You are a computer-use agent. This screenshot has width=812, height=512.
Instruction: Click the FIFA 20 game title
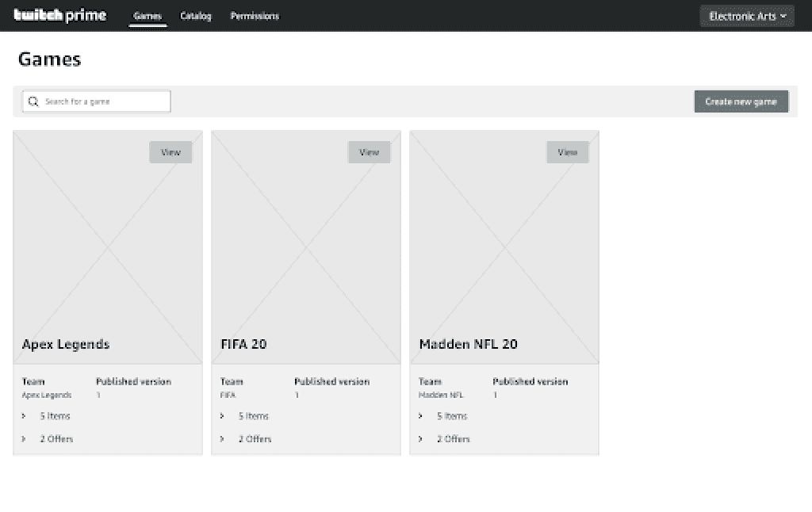[243, 344]
